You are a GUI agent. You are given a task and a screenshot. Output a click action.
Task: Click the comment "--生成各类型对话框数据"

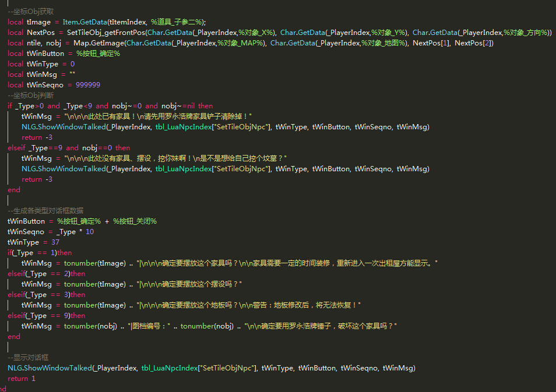point(45,211)
